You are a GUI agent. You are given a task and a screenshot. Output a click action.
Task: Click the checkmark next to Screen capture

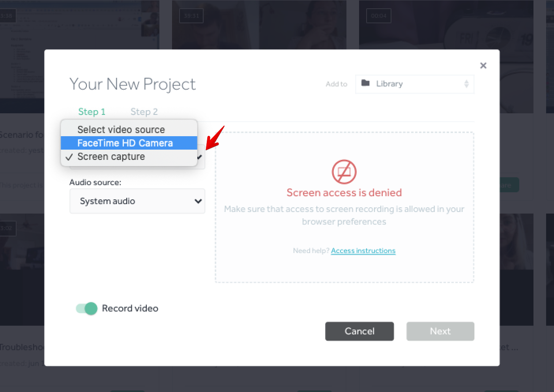pos(69,157)
